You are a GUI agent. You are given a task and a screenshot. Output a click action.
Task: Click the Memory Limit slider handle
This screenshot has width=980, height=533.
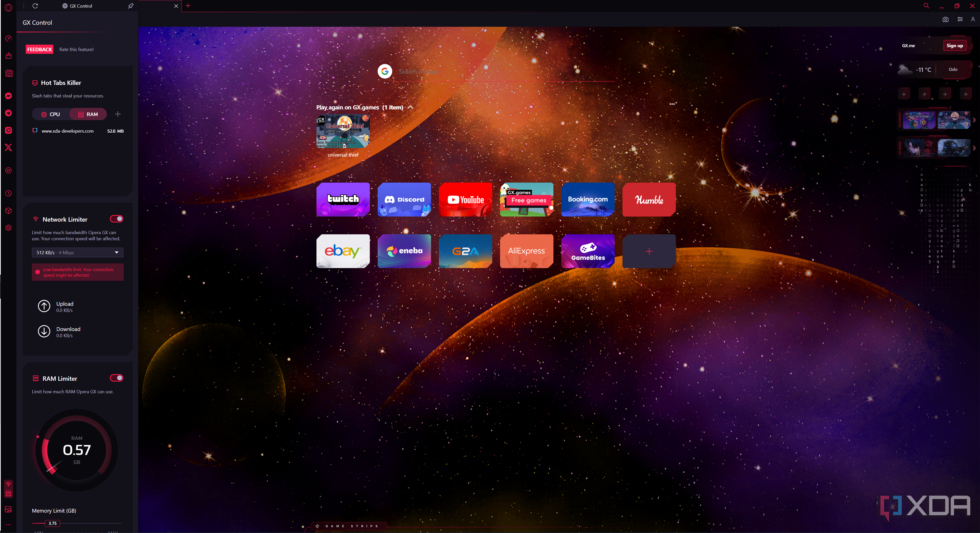(53, 523)
